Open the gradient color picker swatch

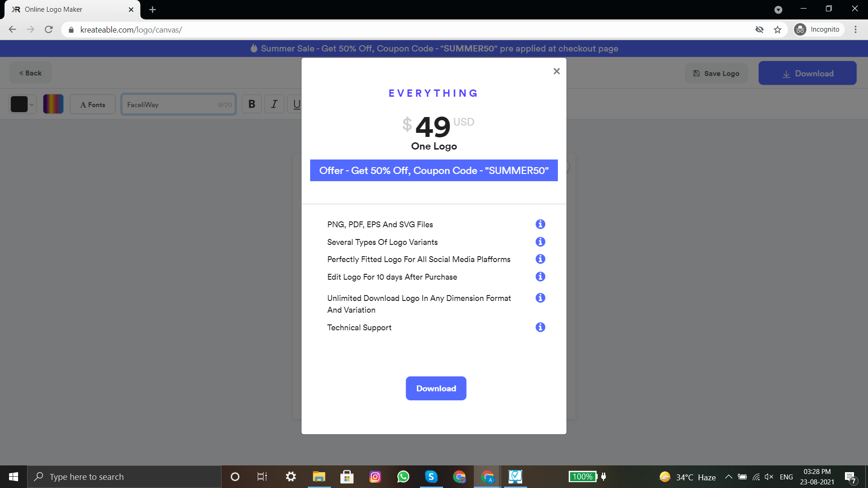pyautogui.click(x=53, y=104)
